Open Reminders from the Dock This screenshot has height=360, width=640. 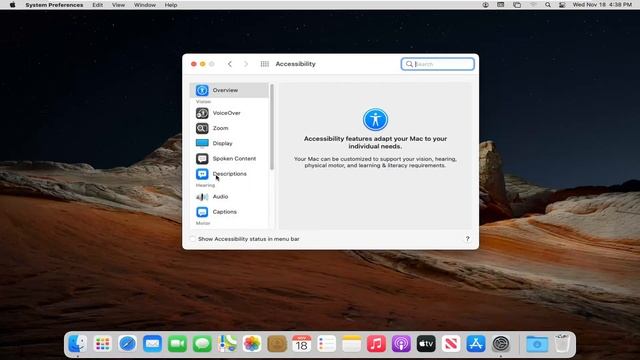point(327,344)
